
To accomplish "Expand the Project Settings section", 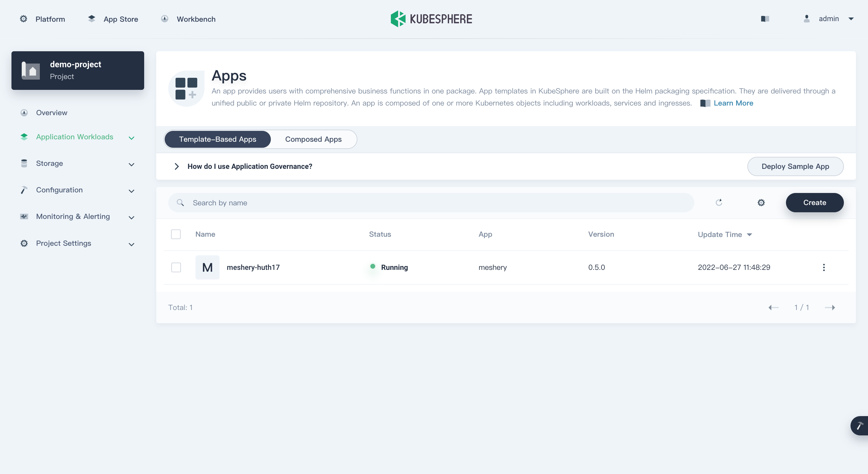I will coord(131,244).
